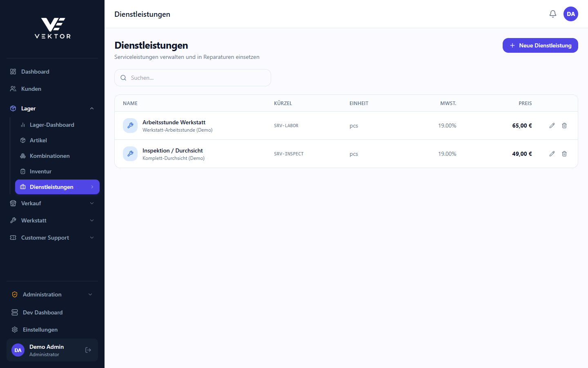The width and height of the screenshot is (588, 368).
Task: Click the Artikel package icon
Action: [23, 140]
